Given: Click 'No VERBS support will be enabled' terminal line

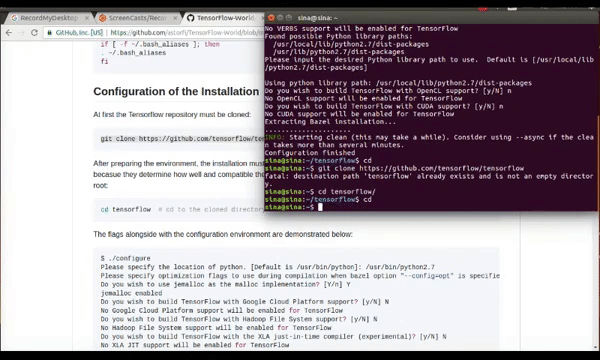Looking at the screenshot, I should (x=361, y=28).
